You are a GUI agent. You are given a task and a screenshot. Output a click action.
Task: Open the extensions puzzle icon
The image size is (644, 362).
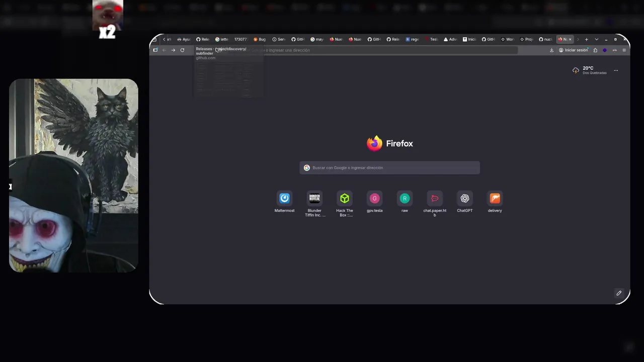click(x=595, y=50)
